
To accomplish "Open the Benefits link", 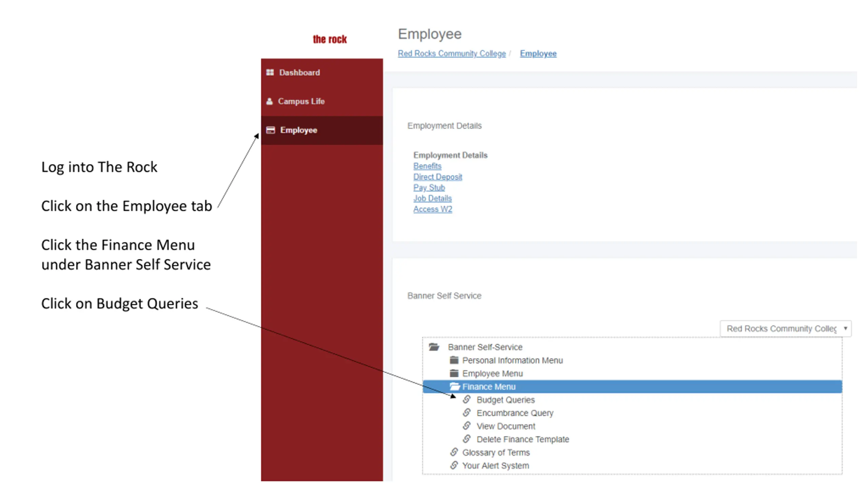I will point(427,166).
